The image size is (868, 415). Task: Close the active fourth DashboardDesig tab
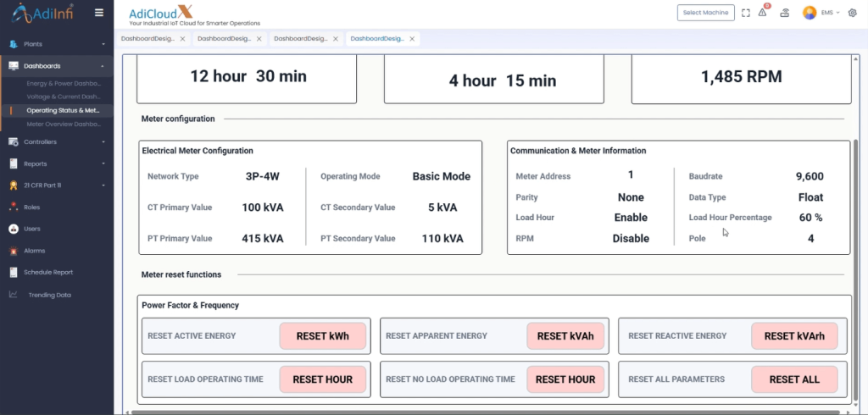(412, 39)
